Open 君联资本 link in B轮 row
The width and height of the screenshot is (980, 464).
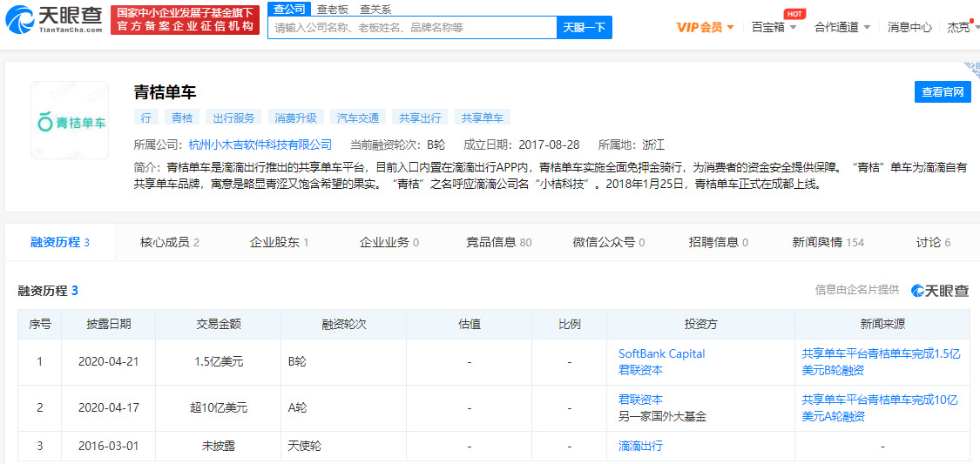pos(640,370)
